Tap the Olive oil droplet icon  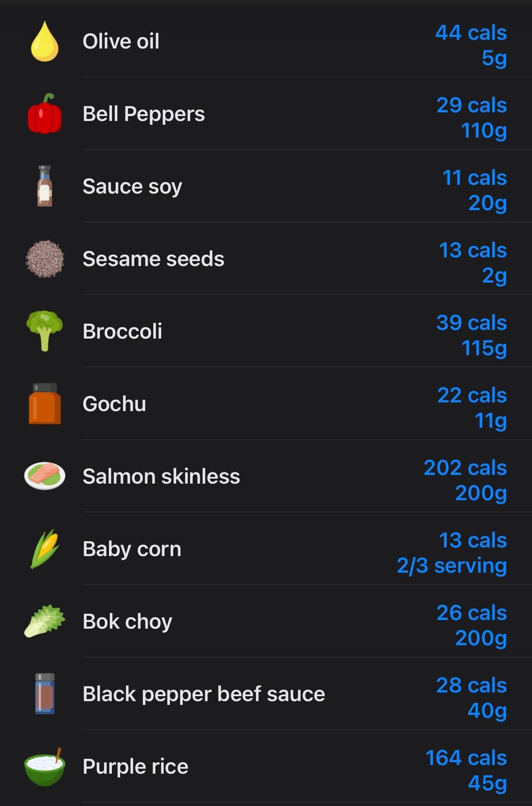(45, 41)
